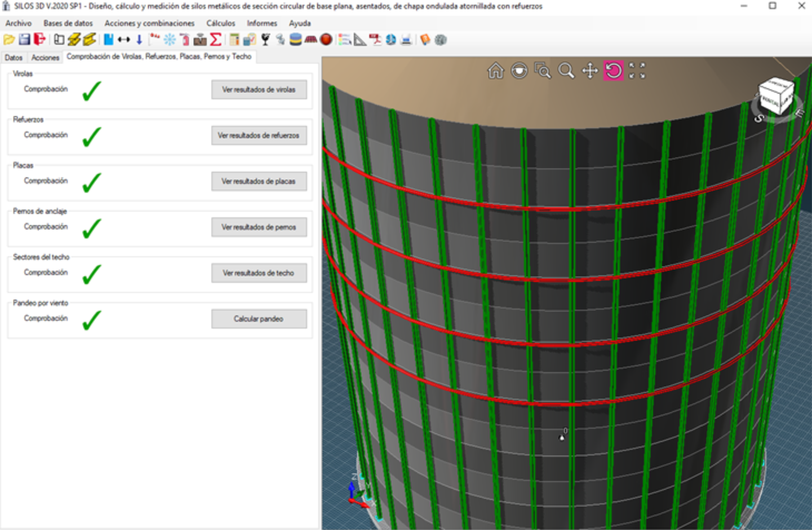This screenshot has width=812, height=530.
Task: Click Ver resultados de virolas button
Action: (x=259, y=89)
